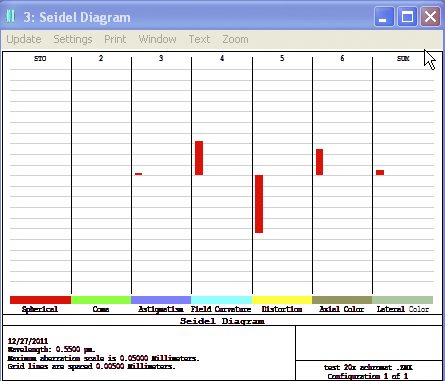Click the test 20x file name text
This screenshot has width=445, height=381.
tap(368, 368)
